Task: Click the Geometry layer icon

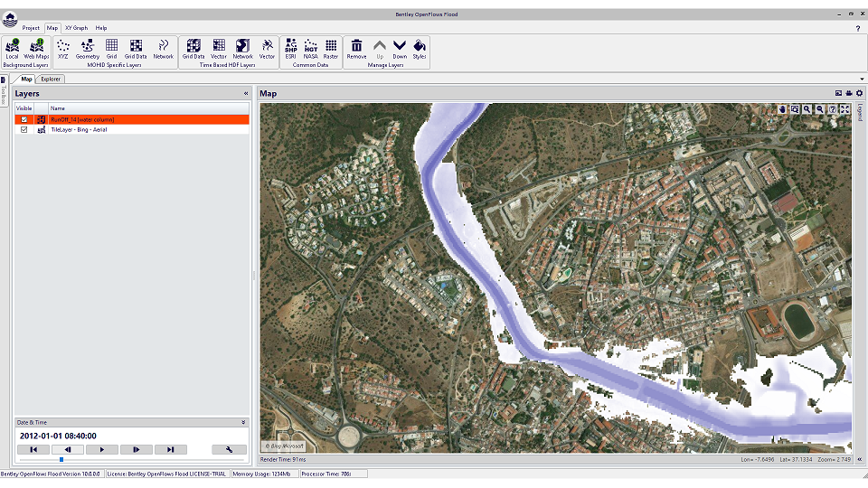Action: click(x=88, y=48)
